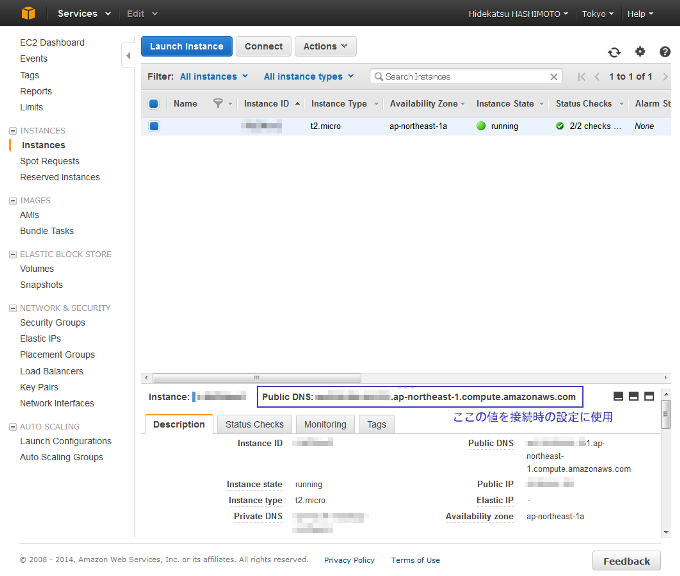
Task: Sort by Availability Zone column header
Action: (x=424, y=104)
